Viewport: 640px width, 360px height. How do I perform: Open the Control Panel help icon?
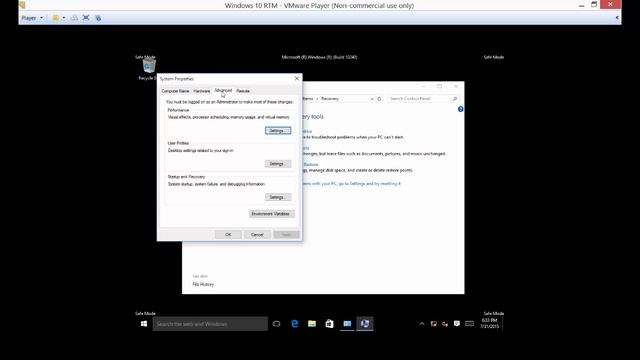[x=460, y=109]
